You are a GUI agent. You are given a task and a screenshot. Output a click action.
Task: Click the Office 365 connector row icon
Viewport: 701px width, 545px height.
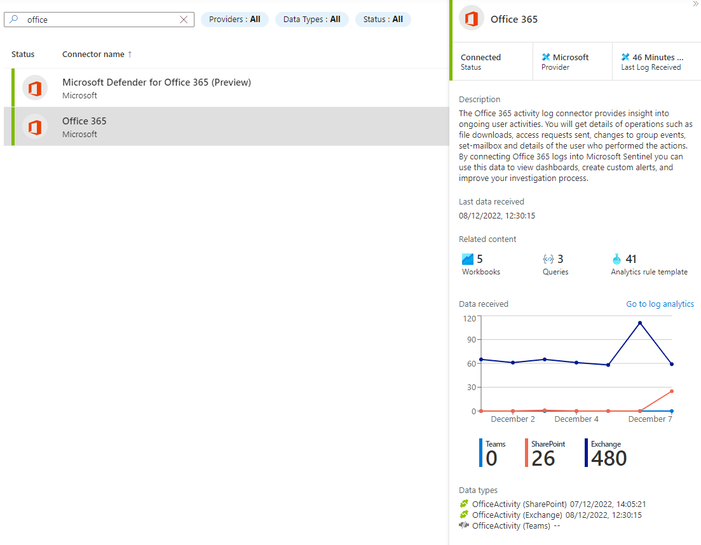click(35, 127)
